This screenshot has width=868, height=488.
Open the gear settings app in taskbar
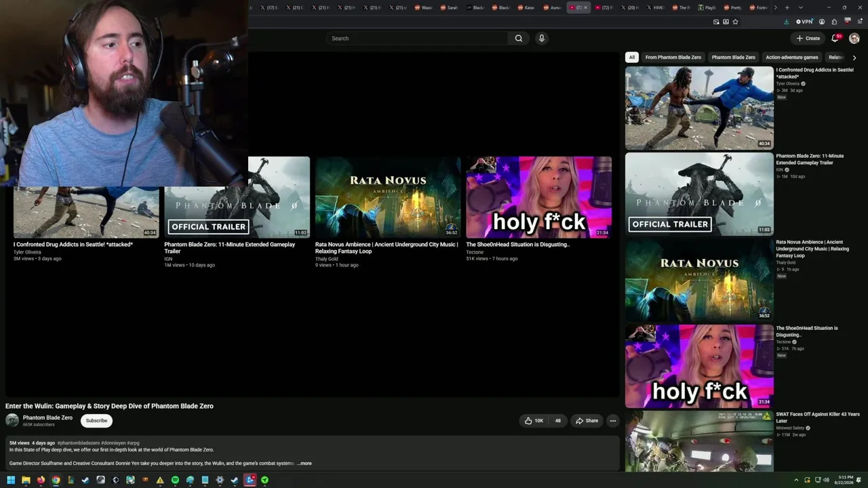point(220,480)
